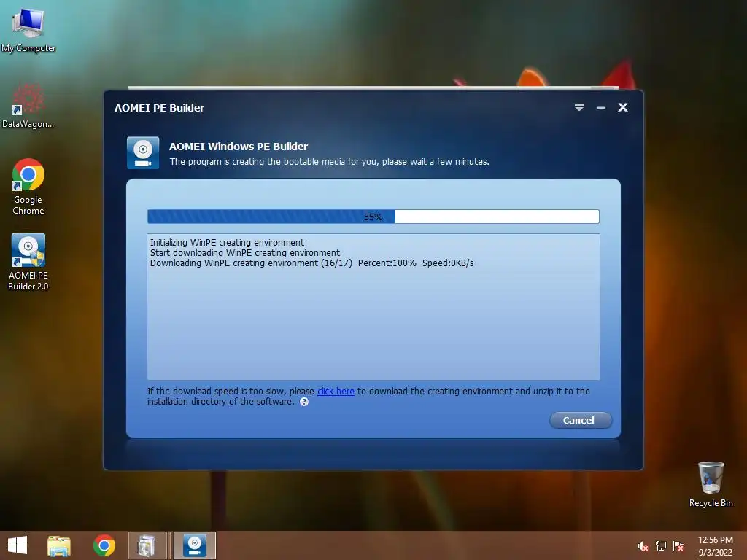Viewport: 747px width, 560px height.
Task: Click the "AOMEI PE Builder" window title
Action: click(159, 108)
